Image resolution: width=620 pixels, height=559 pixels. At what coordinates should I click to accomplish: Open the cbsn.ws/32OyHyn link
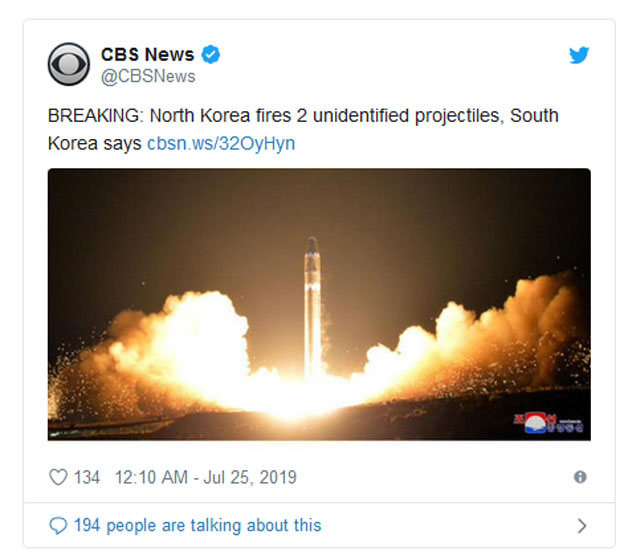point(221,144)
